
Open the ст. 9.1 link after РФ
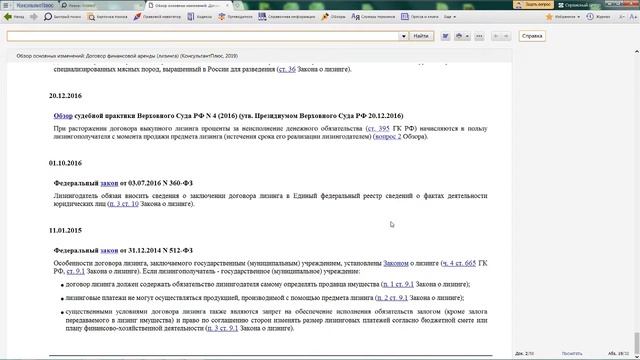pos(76,271)
